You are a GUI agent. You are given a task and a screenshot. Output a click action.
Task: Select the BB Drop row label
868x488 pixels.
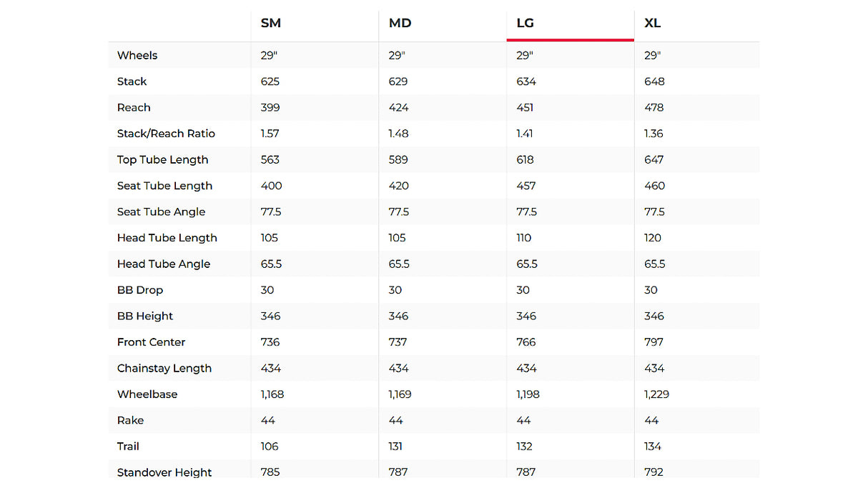pyautogui.click(x=140, y=290)
